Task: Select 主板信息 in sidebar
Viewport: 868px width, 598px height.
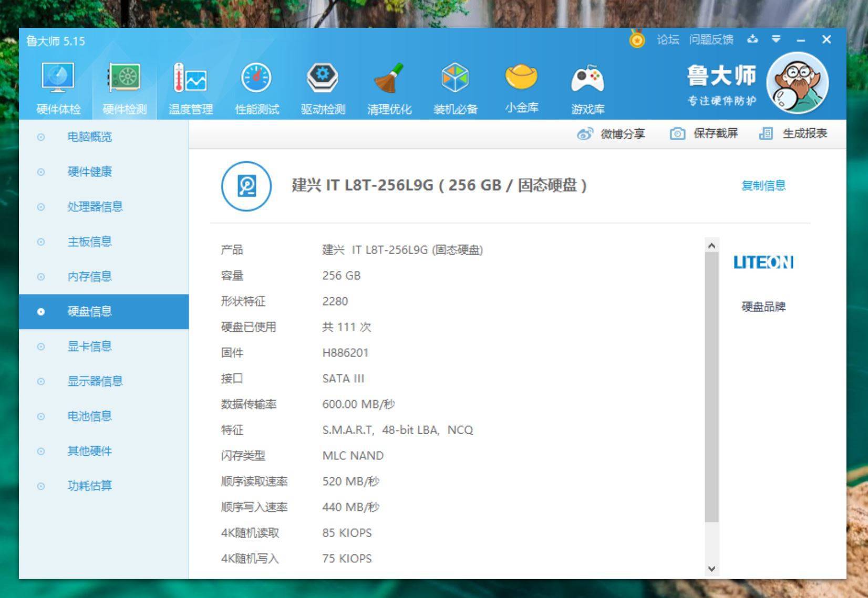Action: pyautogui.click(x=104, y=242)
